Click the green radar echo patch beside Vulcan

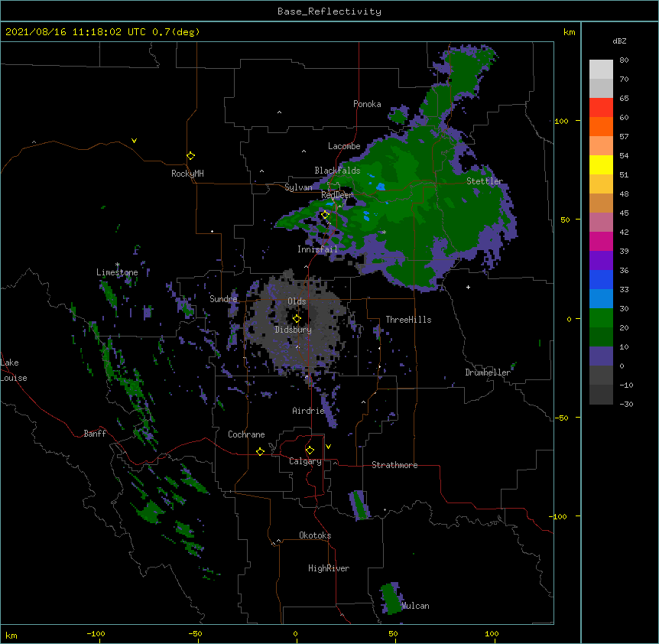pyautogui.click(x=392, y=599)
